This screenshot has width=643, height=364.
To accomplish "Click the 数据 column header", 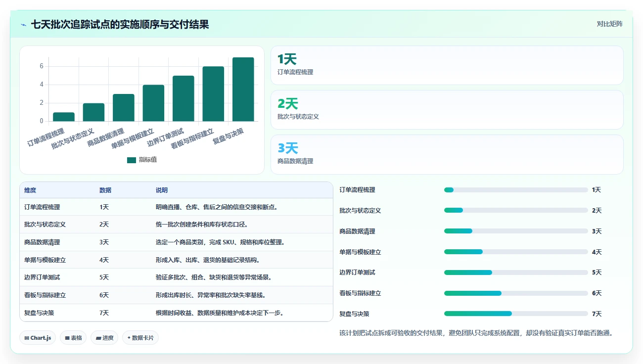I will pyautogui.click(x=105, y=190).
